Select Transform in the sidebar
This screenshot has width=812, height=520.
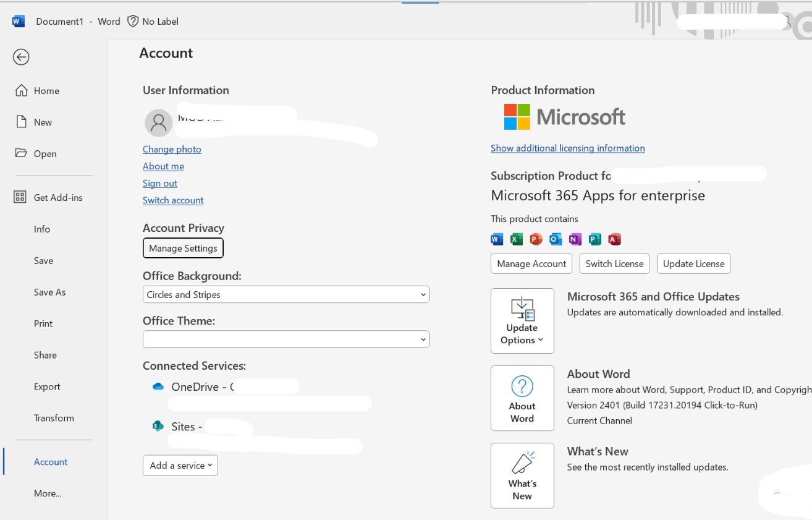coord(54,419)
